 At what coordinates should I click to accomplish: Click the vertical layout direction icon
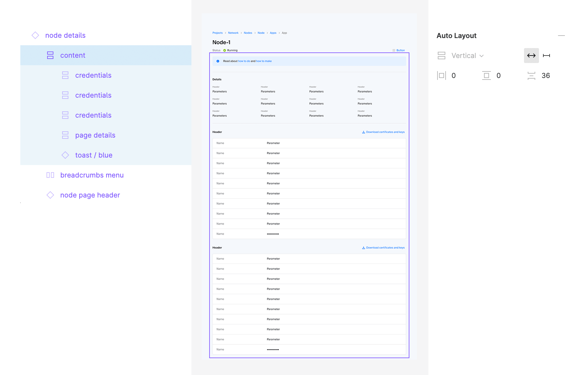441,56
